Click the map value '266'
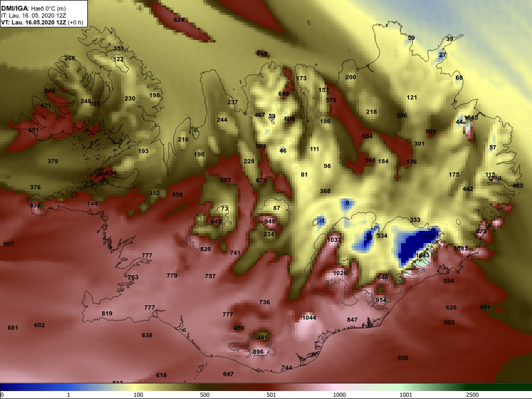This screenshot has height=399, width=532. [x=70, y=58]
